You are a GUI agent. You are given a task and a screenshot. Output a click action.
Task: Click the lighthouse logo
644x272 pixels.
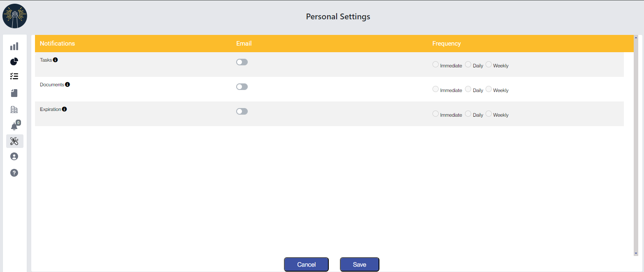pyautogui.click(x=15, y=16)
